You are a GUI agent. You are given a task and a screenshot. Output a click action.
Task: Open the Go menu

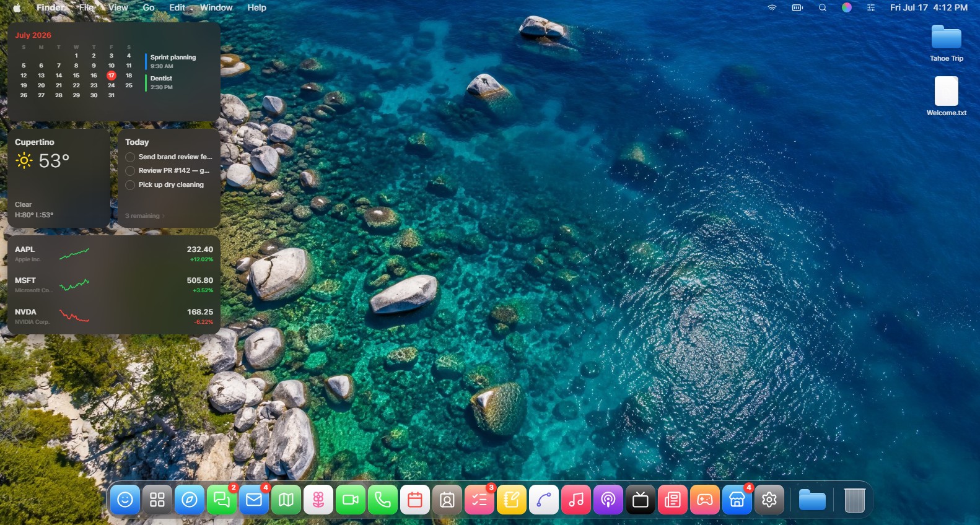(149, 7)
